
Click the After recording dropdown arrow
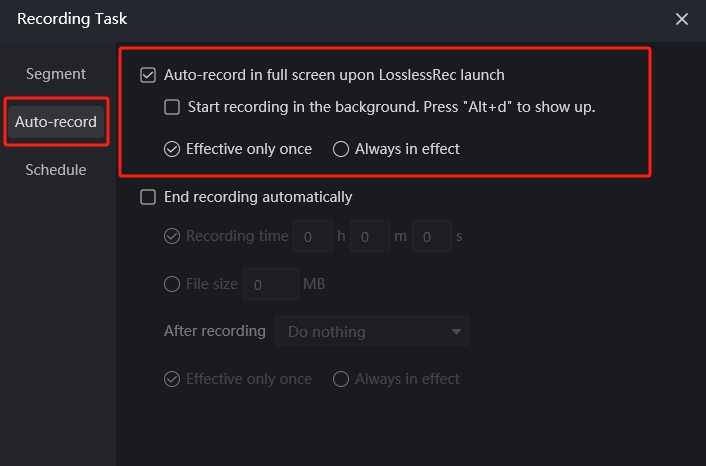(x=456, y=332)
